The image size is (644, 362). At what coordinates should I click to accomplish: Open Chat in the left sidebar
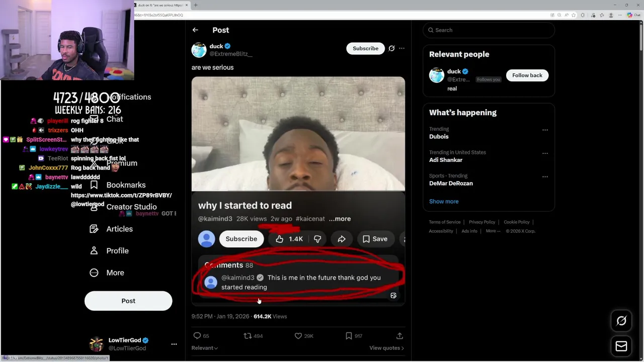(x=106, y=119)
